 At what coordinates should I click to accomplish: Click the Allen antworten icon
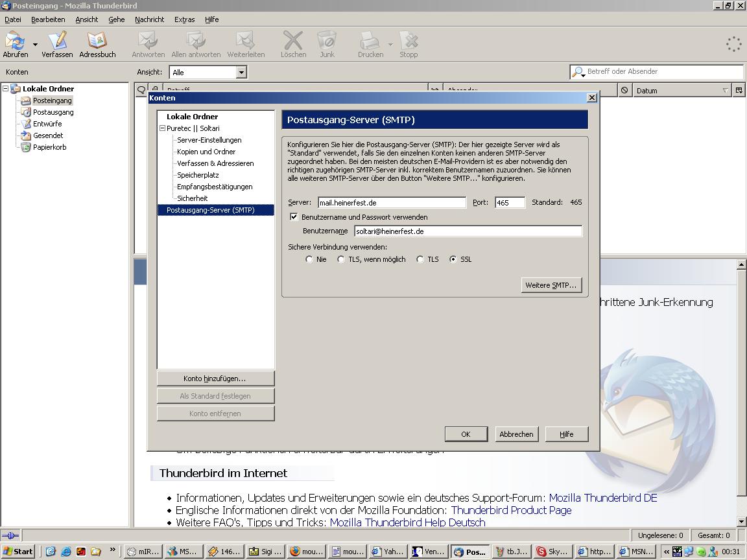coord(196,44)
